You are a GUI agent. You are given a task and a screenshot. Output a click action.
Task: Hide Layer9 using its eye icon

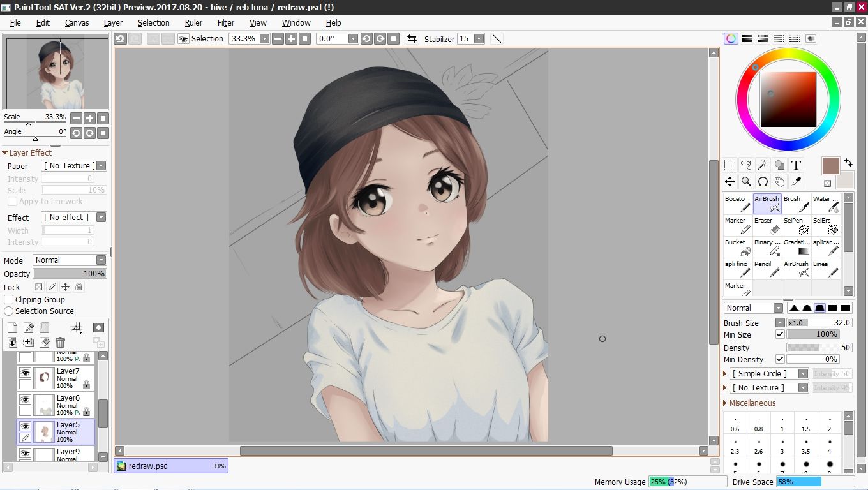tap(25, 453)
